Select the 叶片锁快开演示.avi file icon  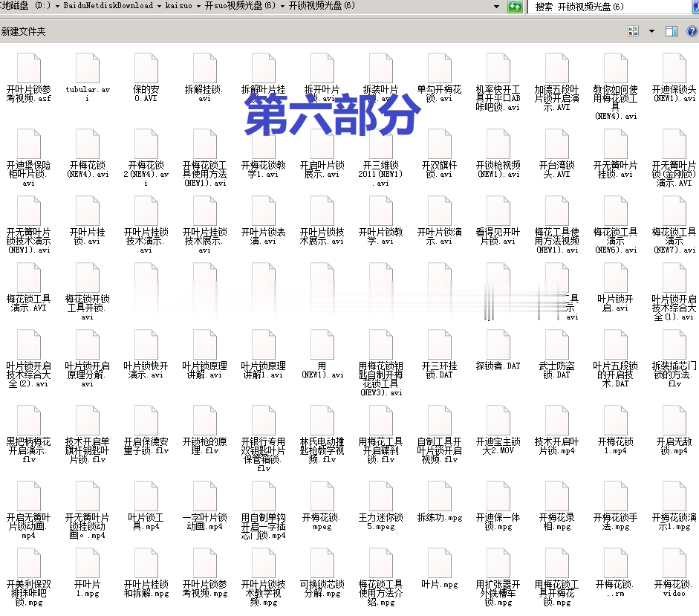pyautogui.click(x=146, y=344)
